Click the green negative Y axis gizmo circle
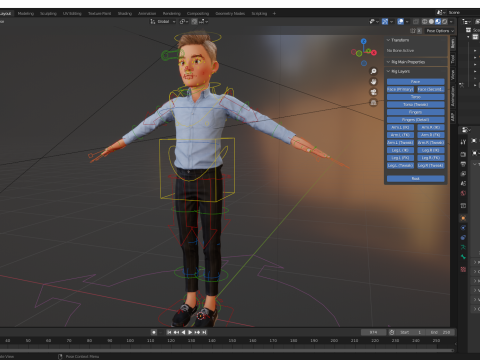This screenshot has width=480, height=360. tap(359, 53)
